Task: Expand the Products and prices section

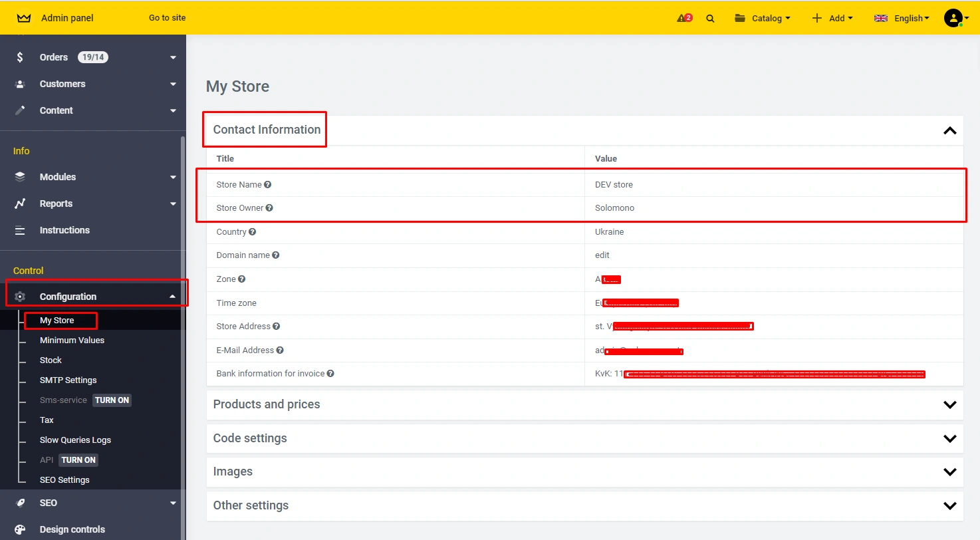Action: (x=949, y=405)
